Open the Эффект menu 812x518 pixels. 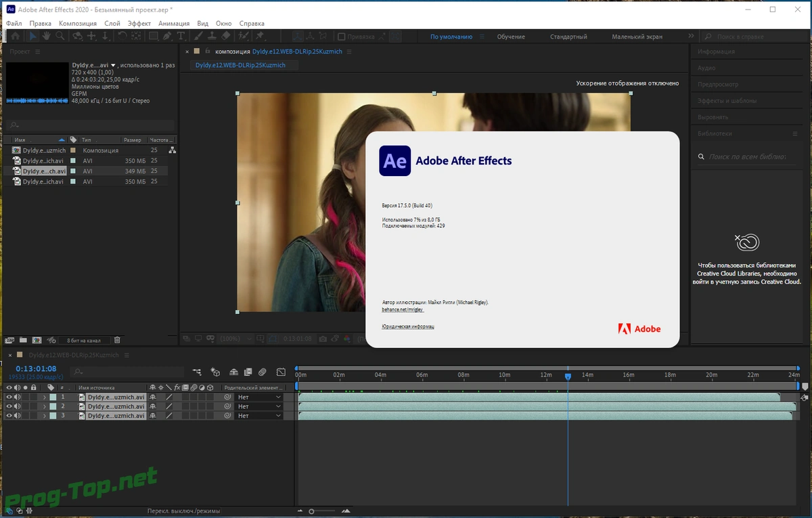(139, 23)
